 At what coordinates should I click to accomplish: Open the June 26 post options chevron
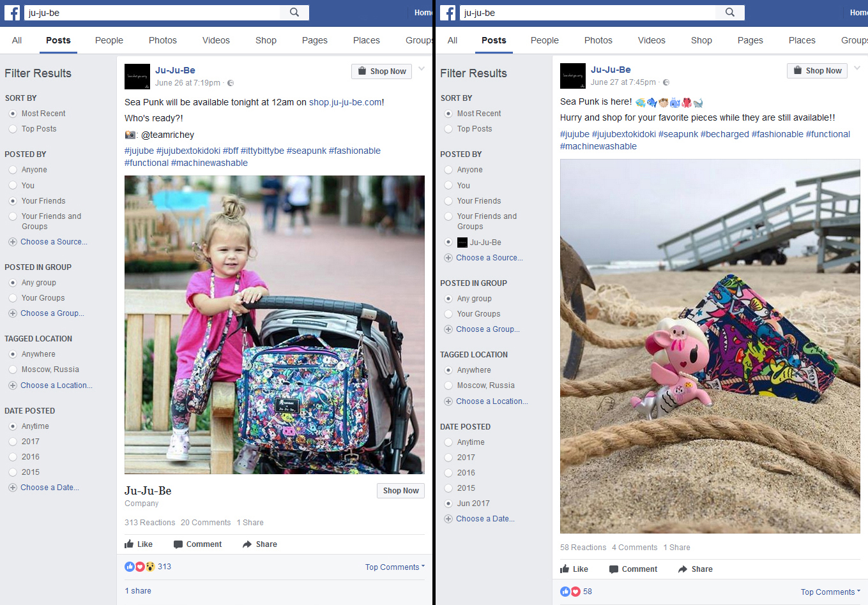click(x=422, y=69)
